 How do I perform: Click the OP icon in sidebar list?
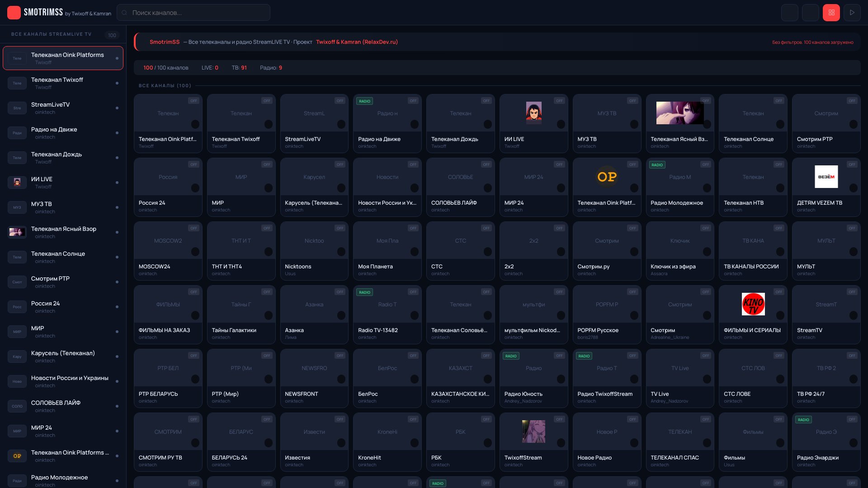click(17, 456)
